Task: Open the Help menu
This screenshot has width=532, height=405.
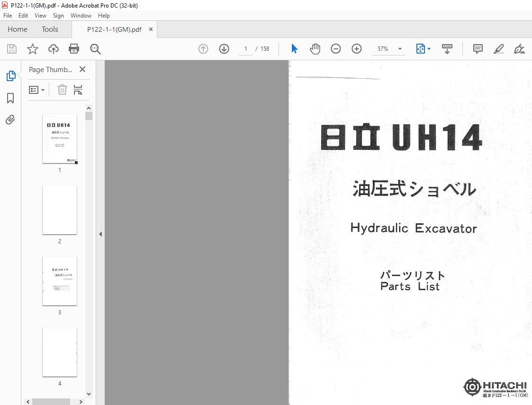Action: point(104,16)
